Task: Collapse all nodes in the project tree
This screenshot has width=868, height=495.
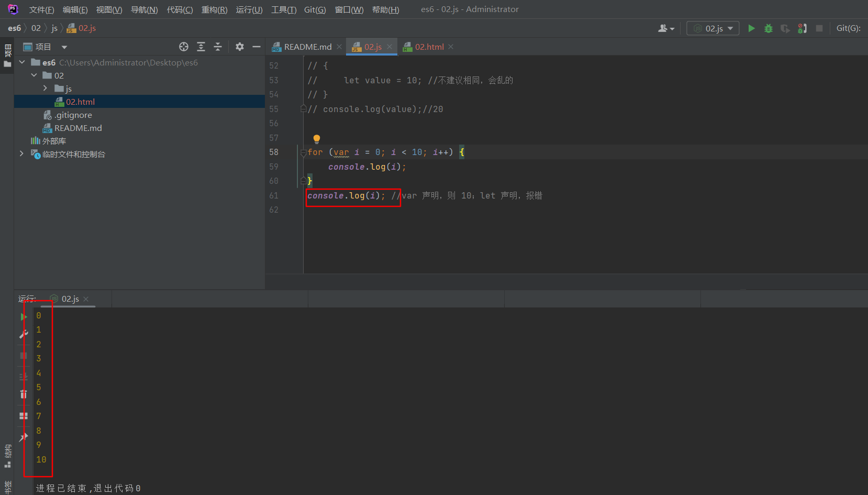Action: 218,47
